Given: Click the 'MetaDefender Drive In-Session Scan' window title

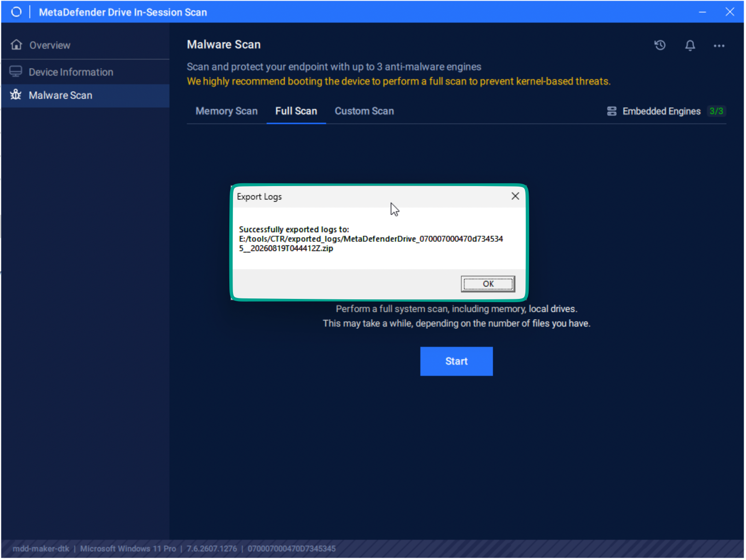Looking at the screenshot, I should (x=123, y=12).
